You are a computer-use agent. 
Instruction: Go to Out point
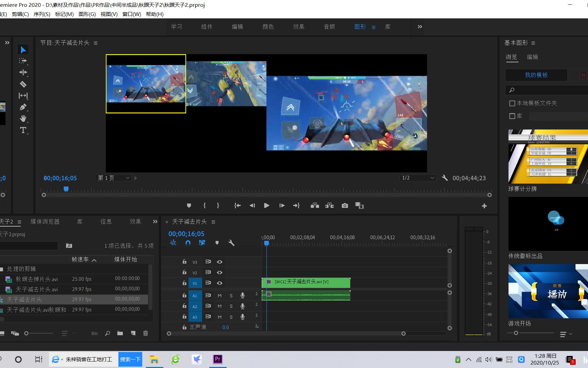click(296, 205)
